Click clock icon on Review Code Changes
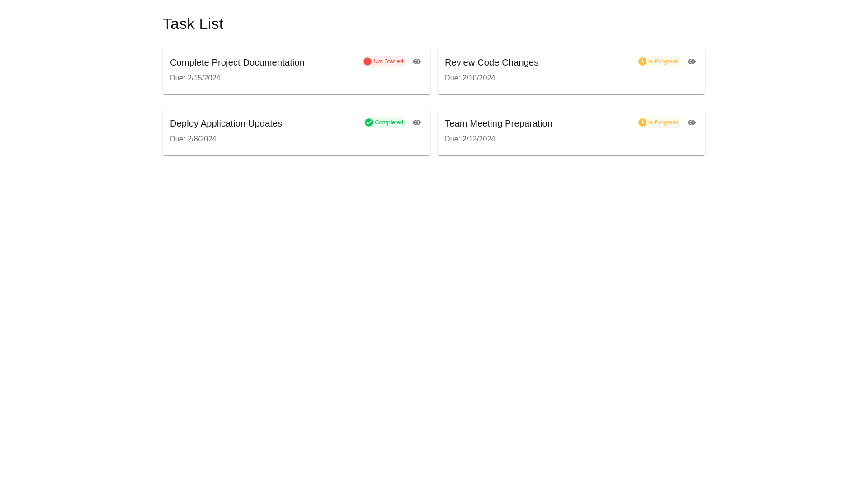 click(642, 61)
